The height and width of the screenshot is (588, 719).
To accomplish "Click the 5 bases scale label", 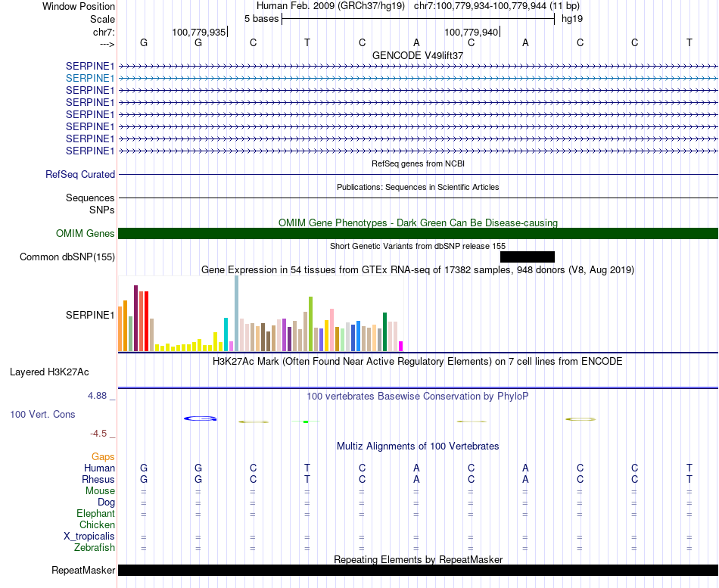I will point(261,19).
